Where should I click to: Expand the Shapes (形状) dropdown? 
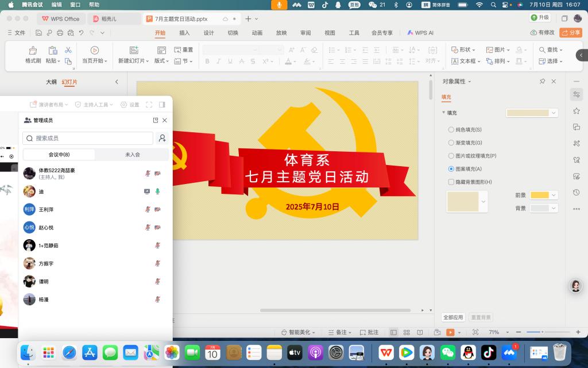pos(464,50)
